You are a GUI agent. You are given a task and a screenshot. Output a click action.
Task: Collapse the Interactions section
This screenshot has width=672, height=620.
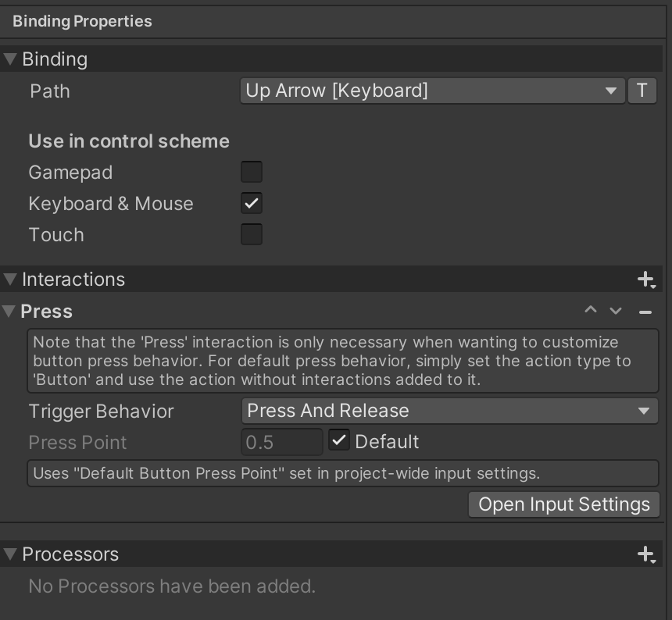point(11,280)
